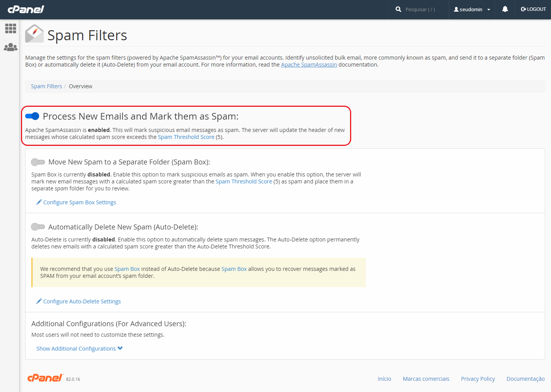Click the pencil icon beside Configure Spam Box Settings

[39, 202]
